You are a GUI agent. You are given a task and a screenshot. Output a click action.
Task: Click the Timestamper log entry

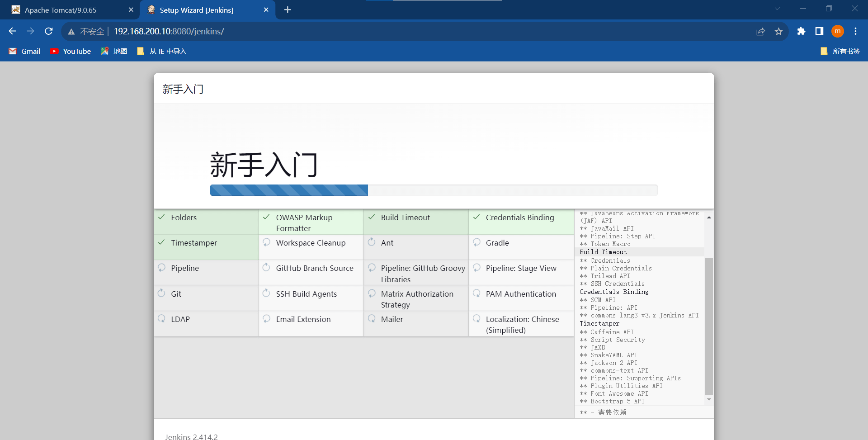pos(599,323)
